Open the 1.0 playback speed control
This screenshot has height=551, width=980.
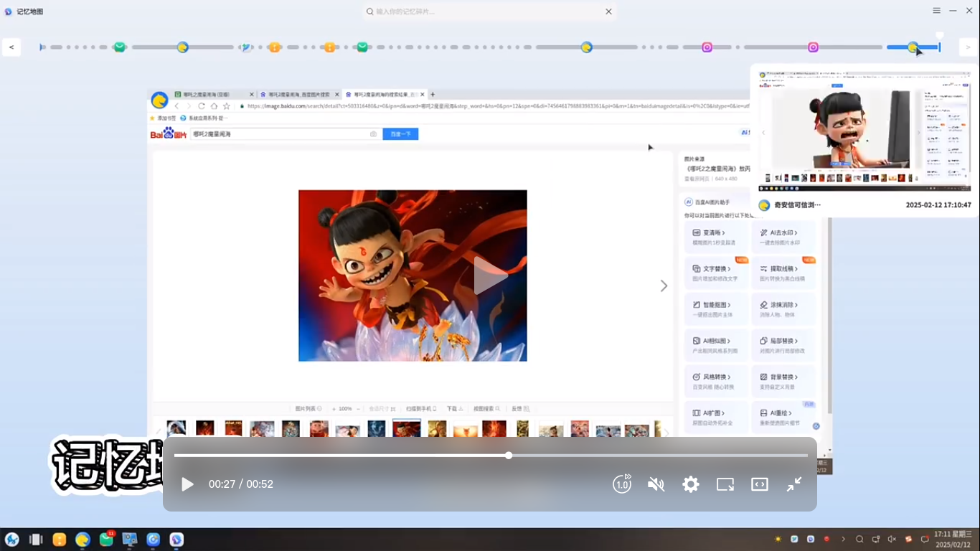pyautogui.click(x=622, y=484)
